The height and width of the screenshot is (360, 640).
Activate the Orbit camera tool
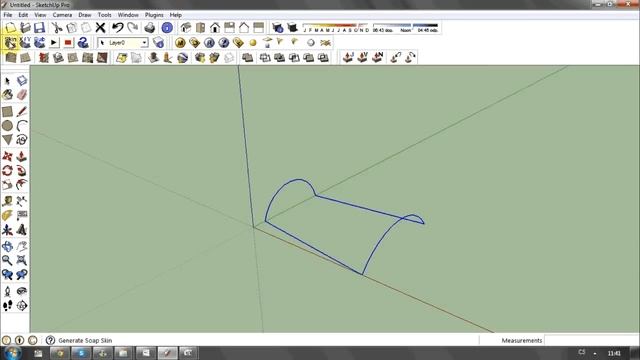[7, 246]
